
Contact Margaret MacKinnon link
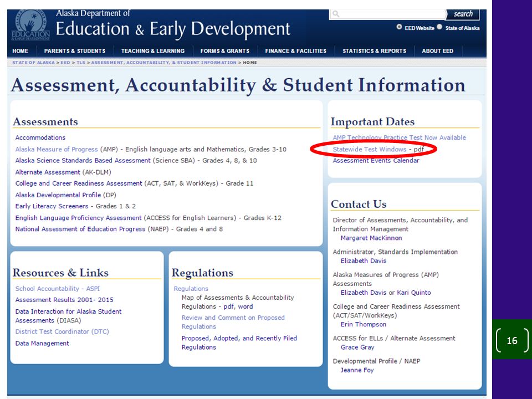(x=371, y=238)
